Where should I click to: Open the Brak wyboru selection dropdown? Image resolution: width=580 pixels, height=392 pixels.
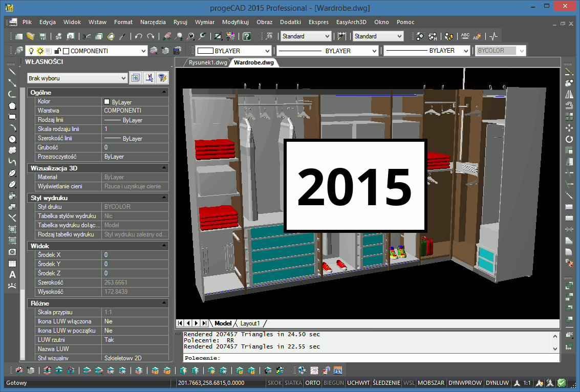point(122,78)
